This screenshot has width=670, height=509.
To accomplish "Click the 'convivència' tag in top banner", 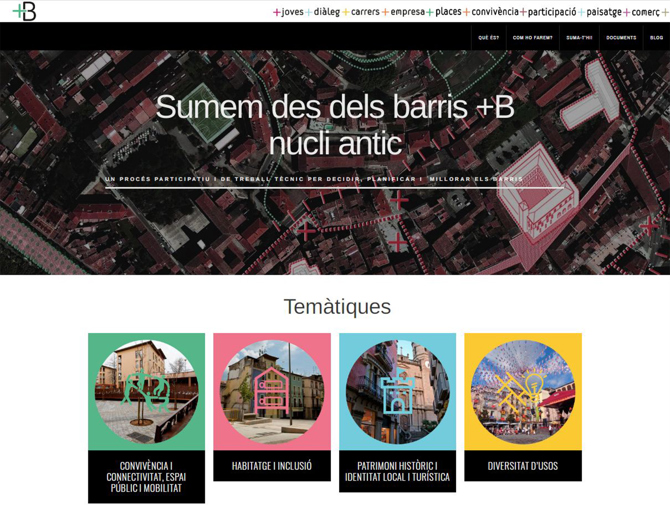I will coord(495,12).
